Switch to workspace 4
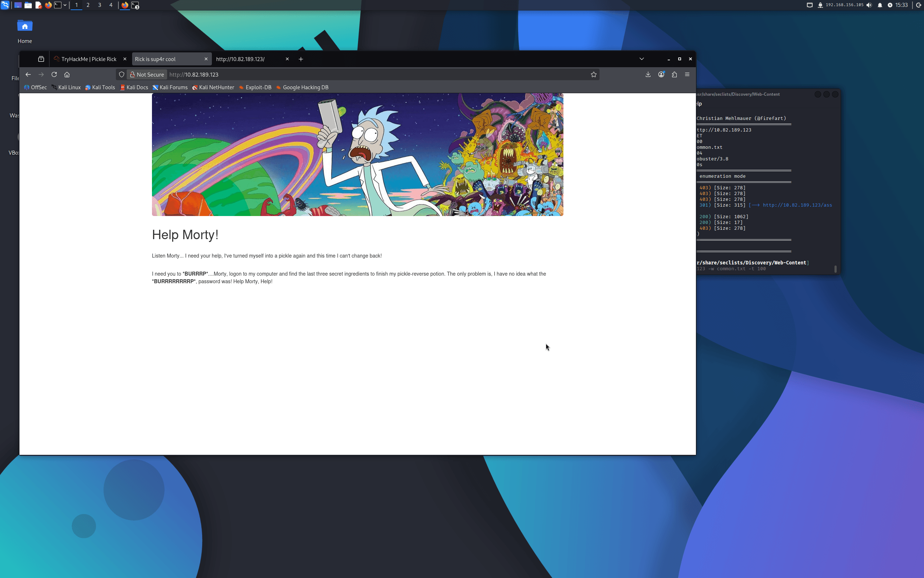924x578 pixels. [111, 5]
